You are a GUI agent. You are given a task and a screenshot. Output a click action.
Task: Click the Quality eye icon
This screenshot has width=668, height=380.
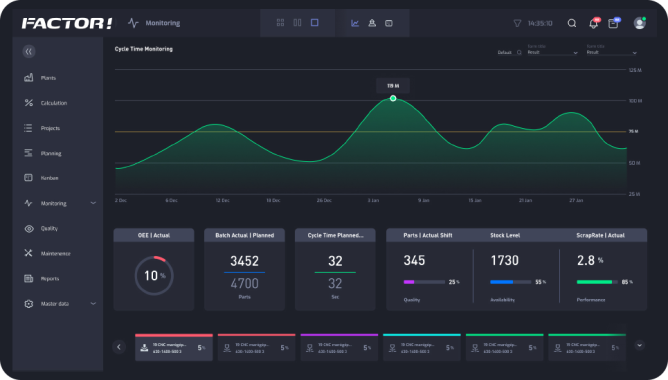(x=29, y=228)
